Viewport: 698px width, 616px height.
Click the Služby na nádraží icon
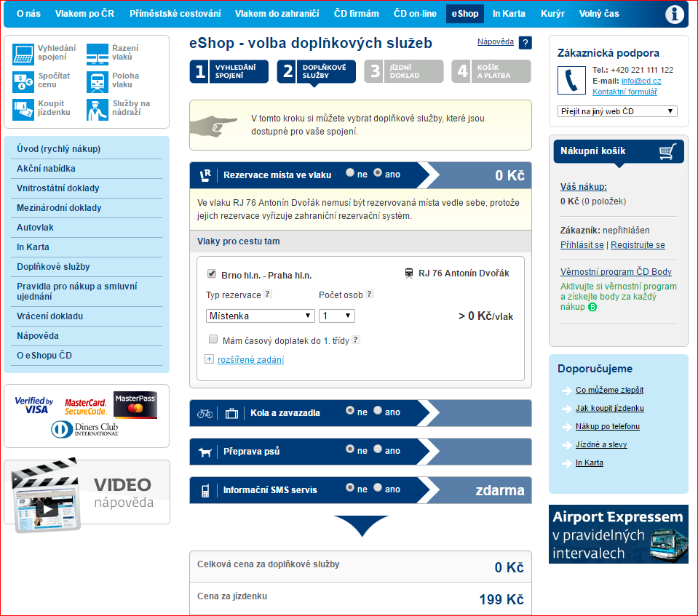[x=97, y=109]
